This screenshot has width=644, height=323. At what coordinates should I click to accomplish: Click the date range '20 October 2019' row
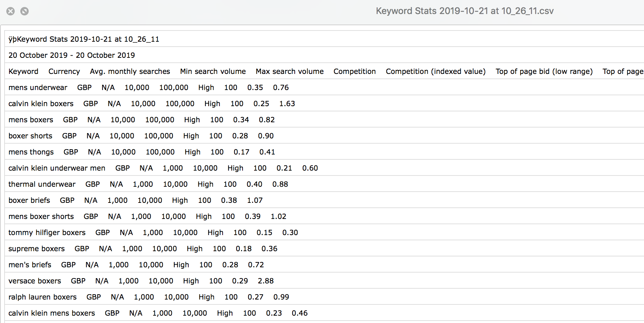(x=72, y=55)
